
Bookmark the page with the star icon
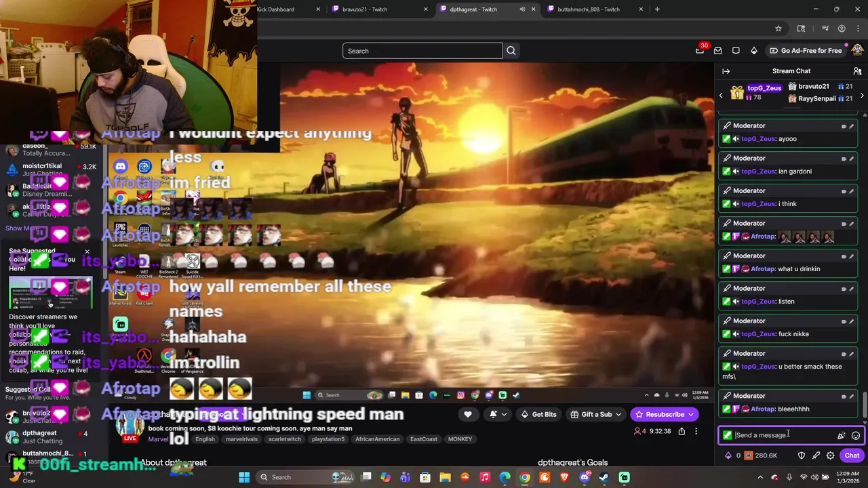tap(778, 28)
